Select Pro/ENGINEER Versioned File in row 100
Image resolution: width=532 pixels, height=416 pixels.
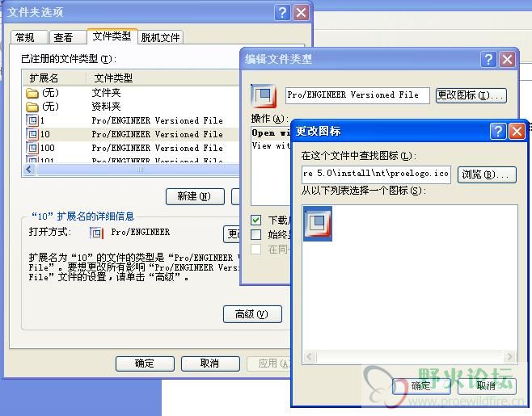[158, 148]
